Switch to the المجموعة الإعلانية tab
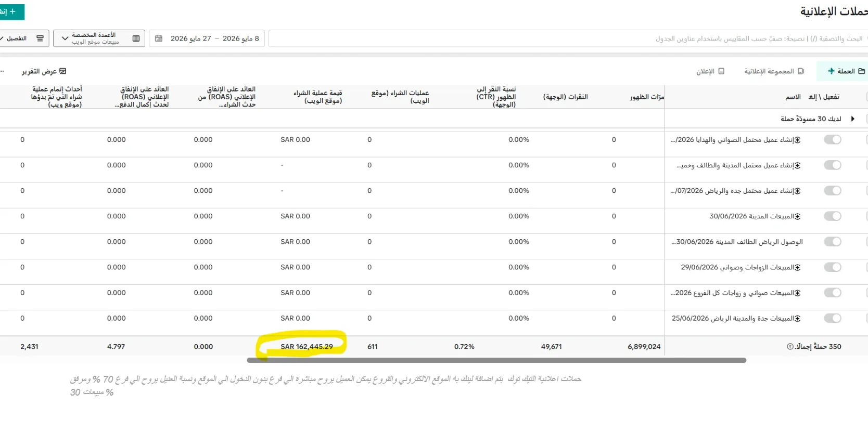 tap(774, 71)
